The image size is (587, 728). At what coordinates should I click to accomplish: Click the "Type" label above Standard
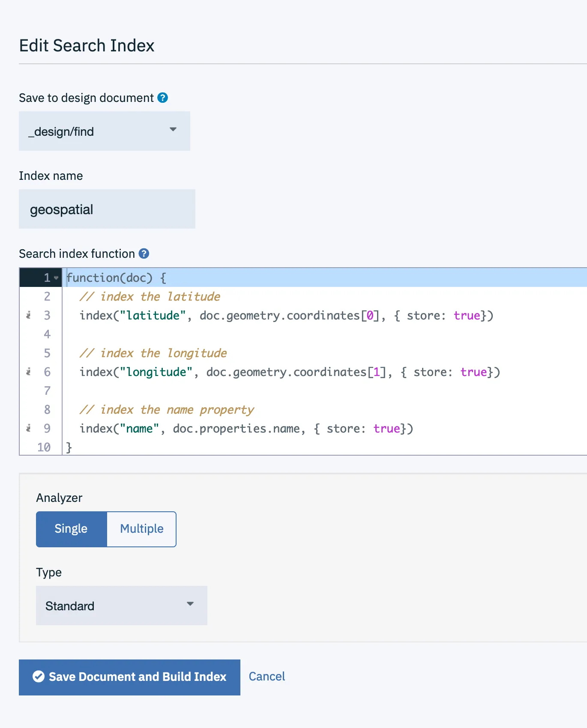point(49,573)
